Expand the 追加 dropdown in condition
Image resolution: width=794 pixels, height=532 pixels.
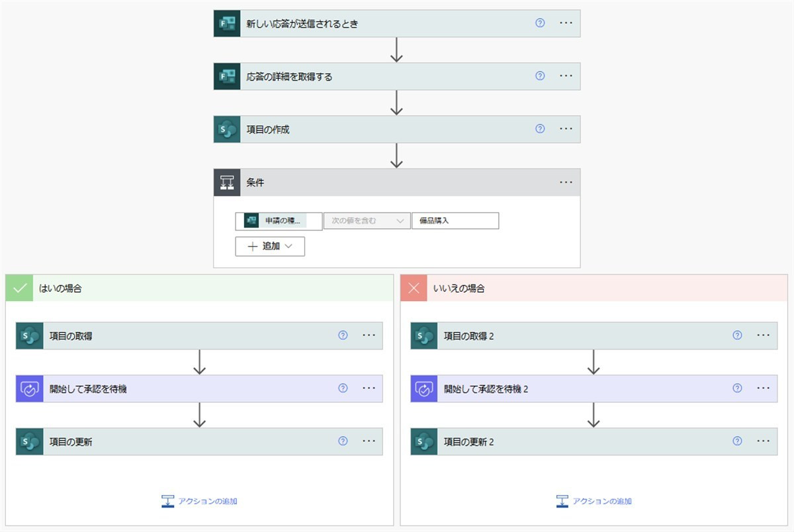[270, 246]
